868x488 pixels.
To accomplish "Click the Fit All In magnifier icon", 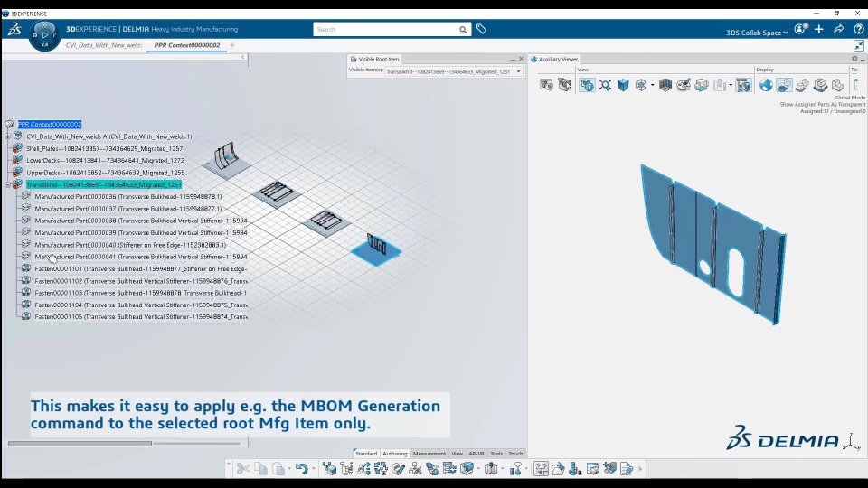I will (605, 85).
